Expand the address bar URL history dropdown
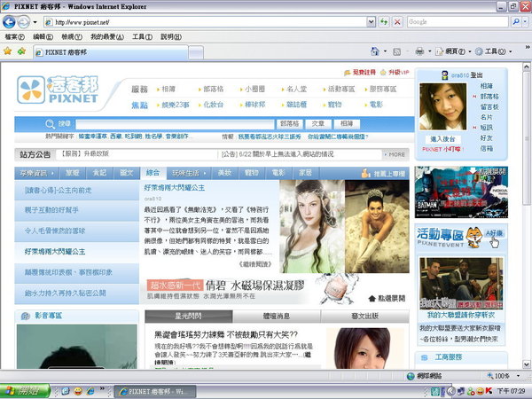The image size is (532, 399). point(372,22)
